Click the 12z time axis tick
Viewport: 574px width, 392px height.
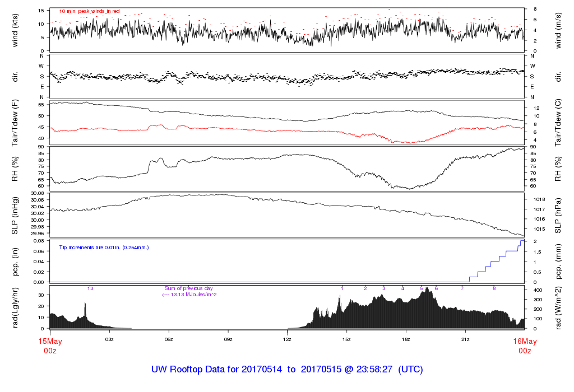click(288, 339)
